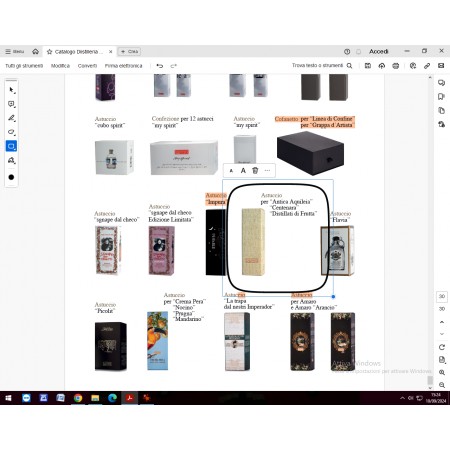Click the cloud upload icon
The width and height of the screenshot is (450, 450).
[x=382, y=66]
